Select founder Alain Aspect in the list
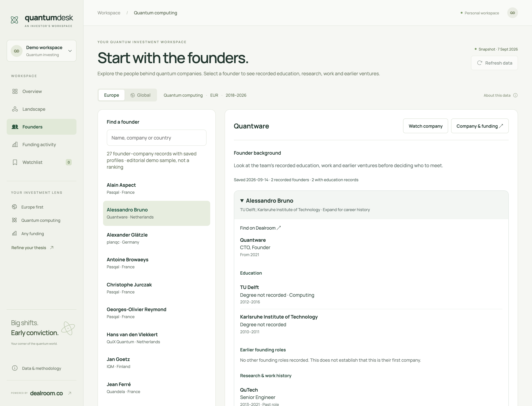The width and height of the screenshot is (532, 406). (x=156, y=188)
